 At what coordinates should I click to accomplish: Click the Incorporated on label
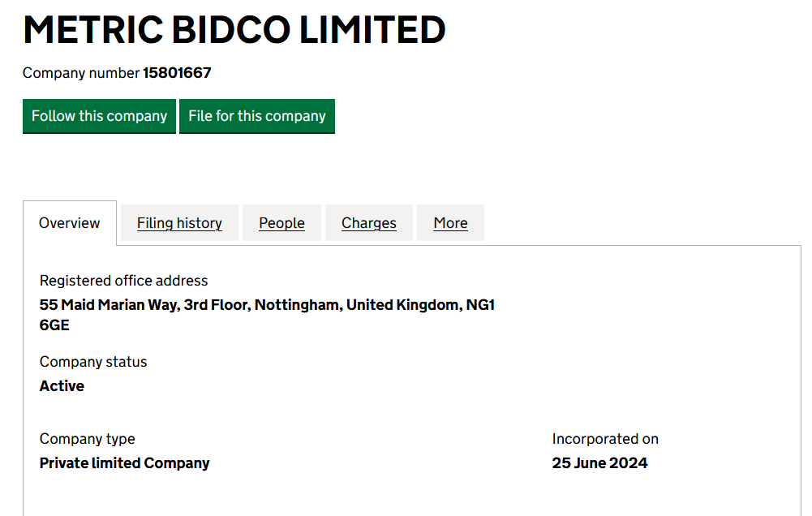pos(605,439)
